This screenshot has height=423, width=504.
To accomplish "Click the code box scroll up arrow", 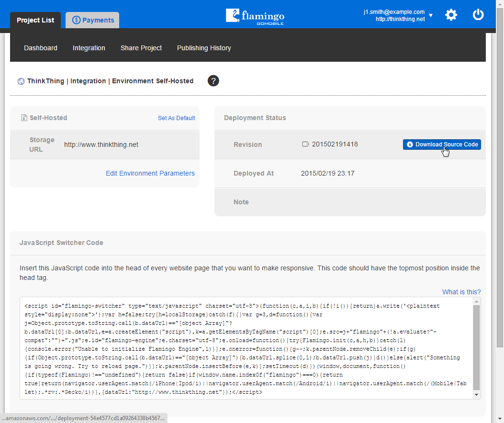I will click(x=476, y=301).
